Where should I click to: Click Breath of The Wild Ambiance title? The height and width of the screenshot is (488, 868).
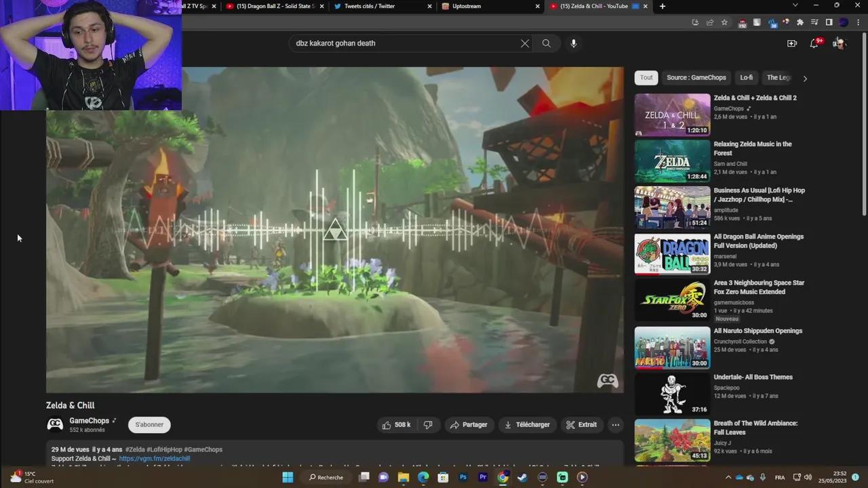[x=755, y=428]
